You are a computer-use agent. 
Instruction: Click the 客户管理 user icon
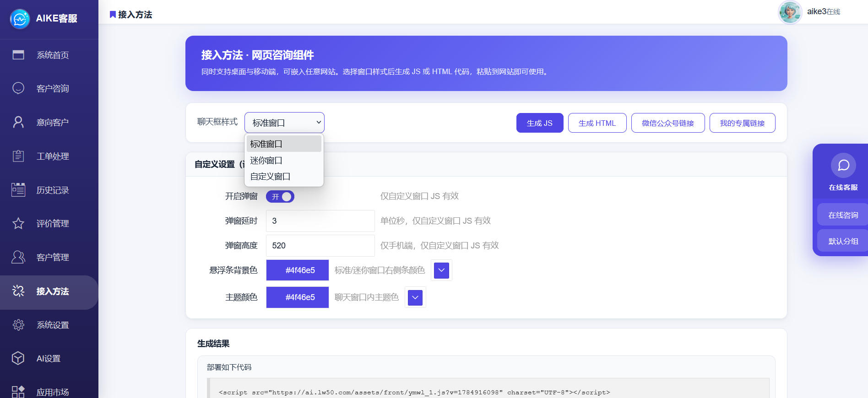point(18,257)
